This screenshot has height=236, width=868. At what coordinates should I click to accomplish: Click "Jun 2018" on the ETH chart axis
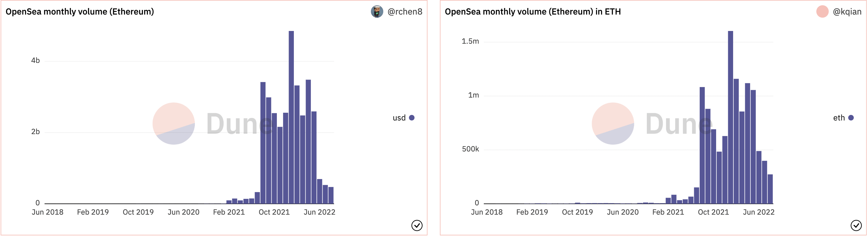click(x=487, y=212)
